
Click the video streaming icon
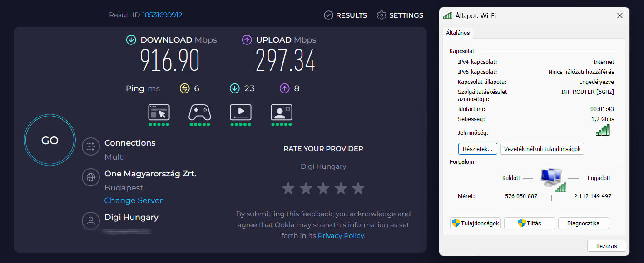(x=241, y=112)
